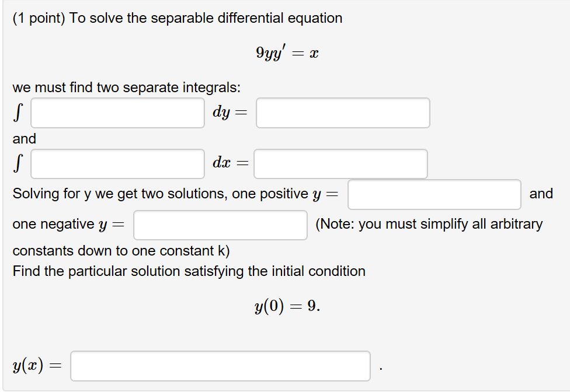Click the y(x) particular solution field
This screenshot has height=392, width=570.
pyautogui.click(x=221, y=365)
